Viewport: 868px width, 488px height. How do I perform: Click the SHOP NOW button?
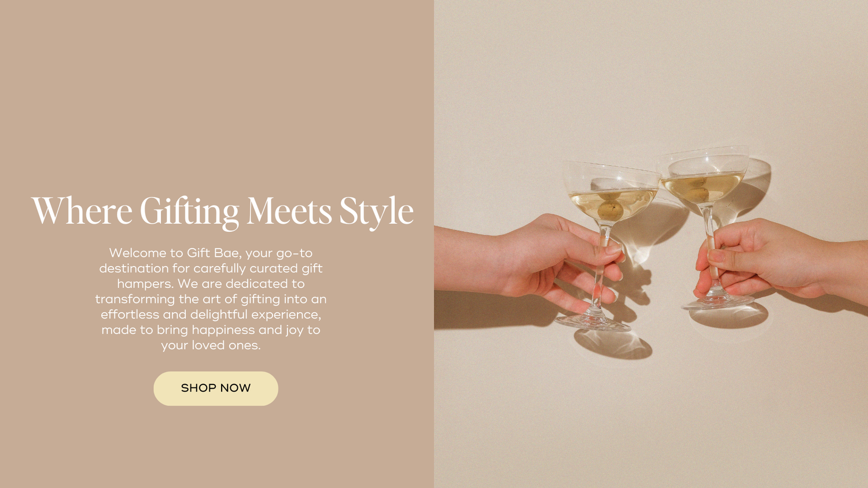point(216,389)
